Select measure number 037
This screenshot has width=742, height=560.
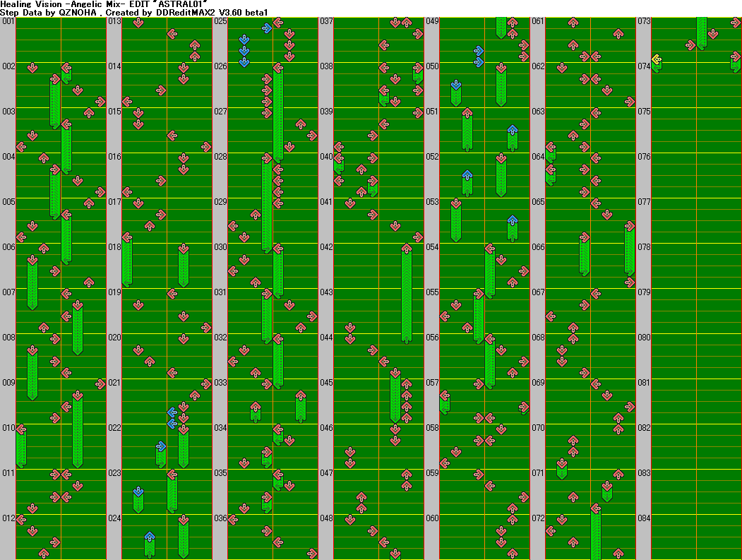326,21
